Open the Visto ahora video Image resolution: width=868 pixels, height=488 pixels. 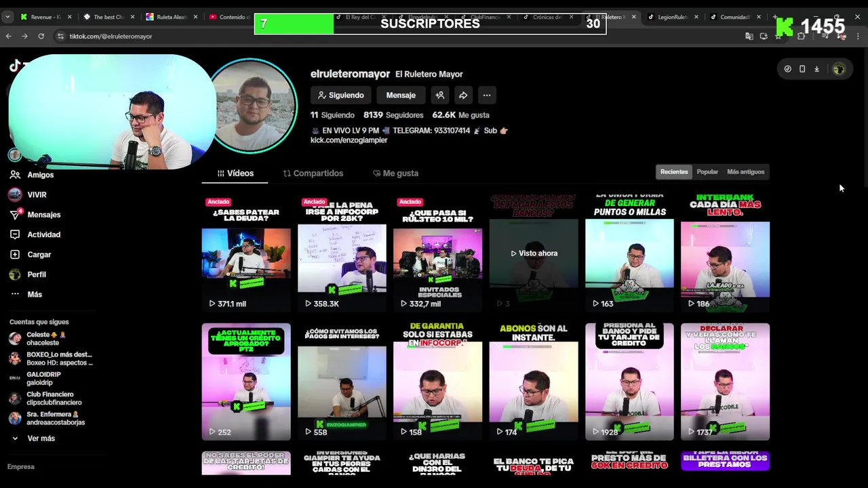534,253
